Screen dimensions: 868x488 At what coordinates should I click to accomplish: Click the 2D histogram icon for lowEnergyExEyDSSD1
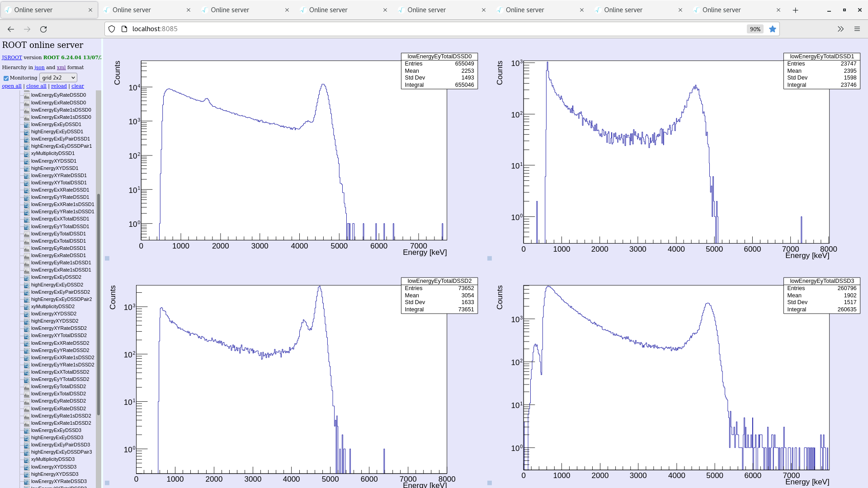(27, 125)
